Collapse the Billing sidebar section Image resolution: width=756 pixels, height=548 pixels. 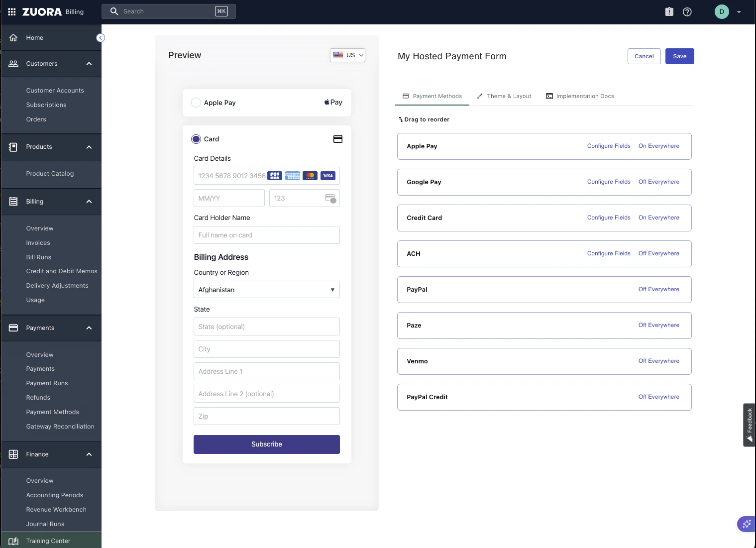pyautogui.click(x=89, y=202)
